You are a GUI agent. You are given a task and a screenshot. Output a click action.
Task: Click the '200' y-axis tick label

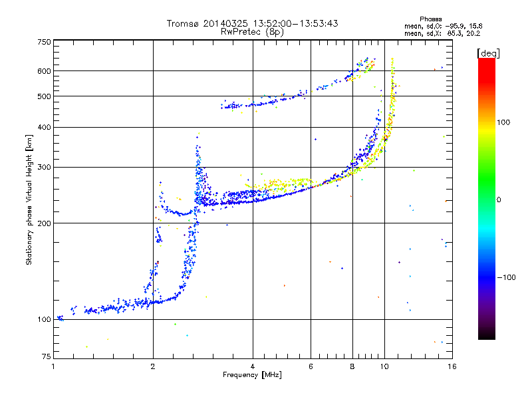coord(44,223)
